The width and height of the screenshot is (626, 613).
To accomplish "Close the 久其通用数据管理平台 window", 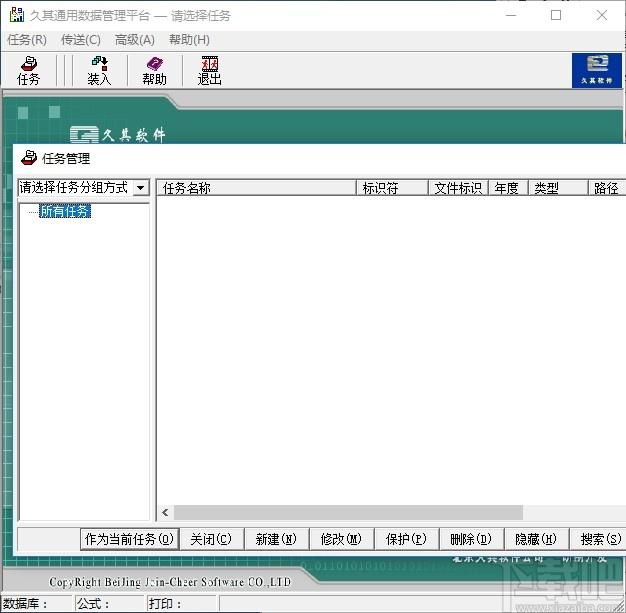I will pos(602,15).
